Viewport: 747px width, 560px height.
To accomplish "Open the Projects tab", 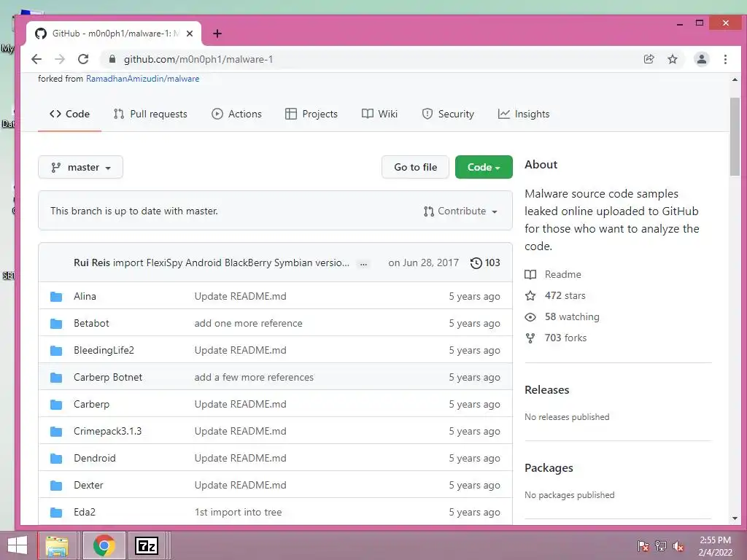I will tap(311, 114).
